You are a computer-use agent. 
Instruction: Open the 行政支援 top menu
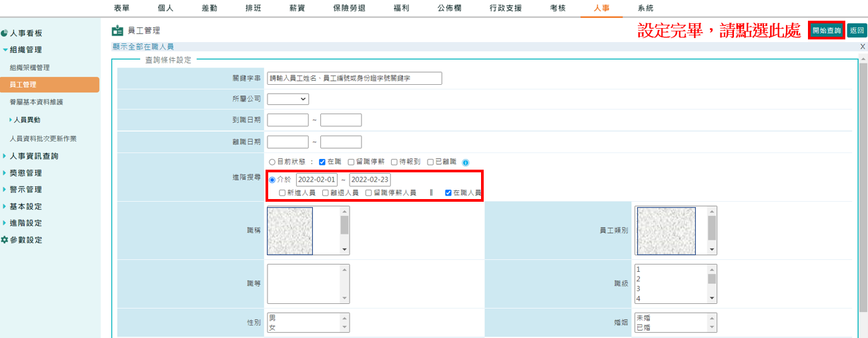click(506, 8)
